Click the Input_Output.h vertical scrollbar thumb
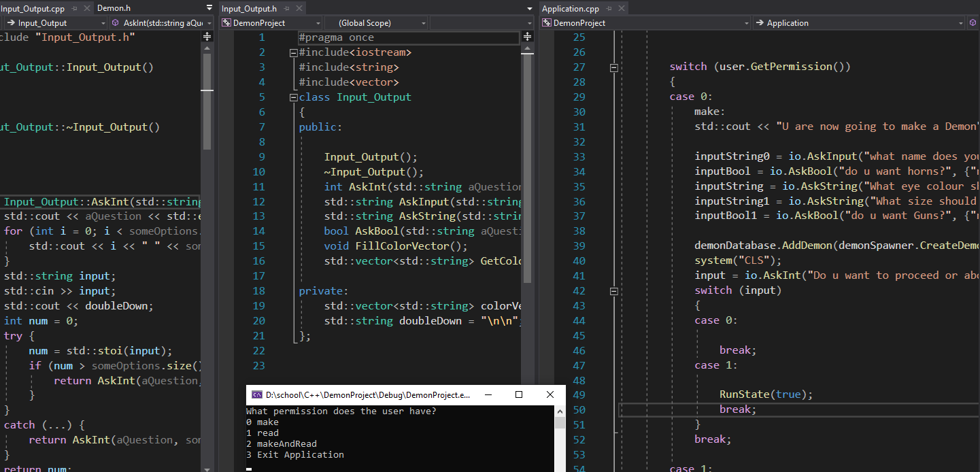The image size is (980, 472). coord(527,167)
